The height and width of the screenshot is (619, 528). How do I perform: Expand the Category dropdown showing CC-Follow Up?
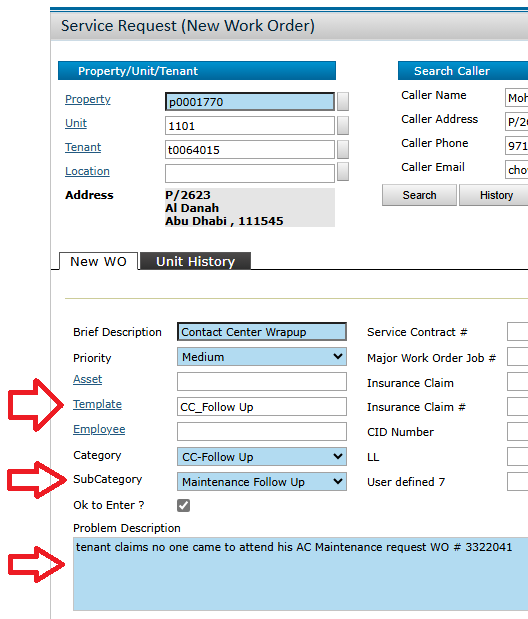click(262, 456)
